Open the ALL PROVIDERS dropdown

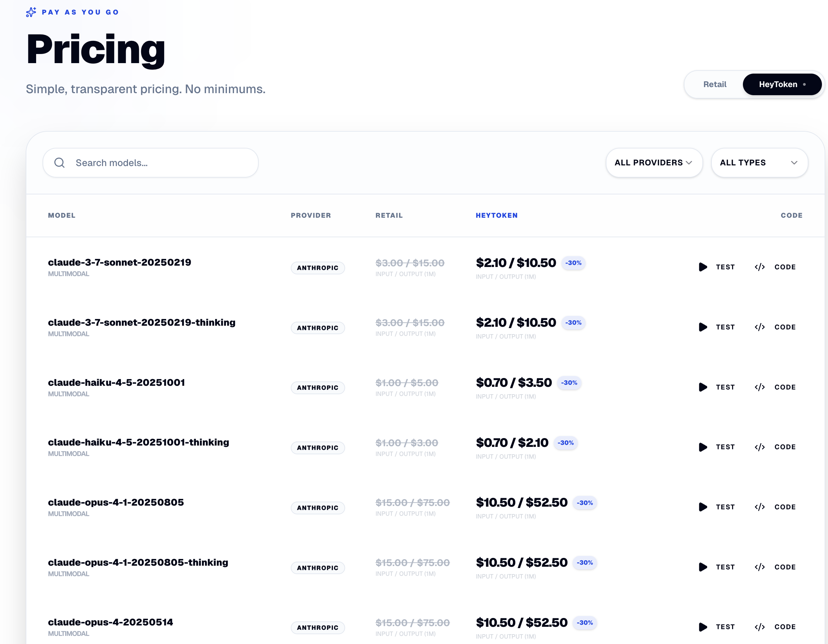tap(654, 162)
